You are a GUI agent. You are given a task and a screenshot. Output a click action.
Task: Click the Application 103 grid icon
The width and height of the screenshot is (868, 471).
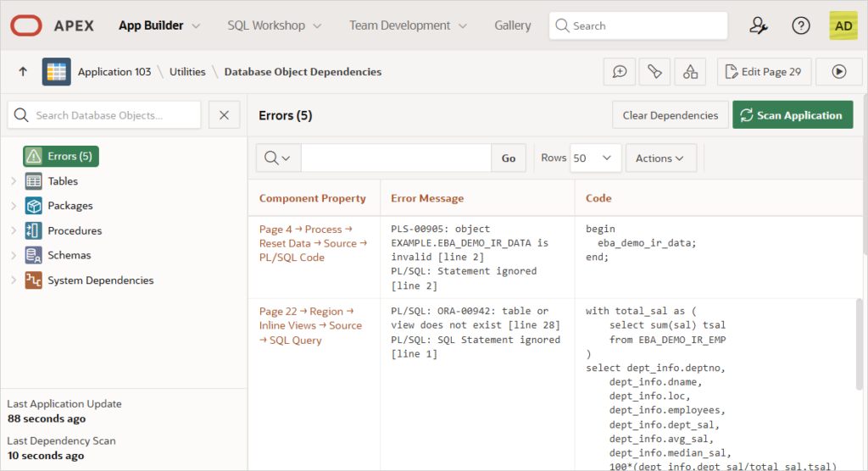[x=57, y=71]
